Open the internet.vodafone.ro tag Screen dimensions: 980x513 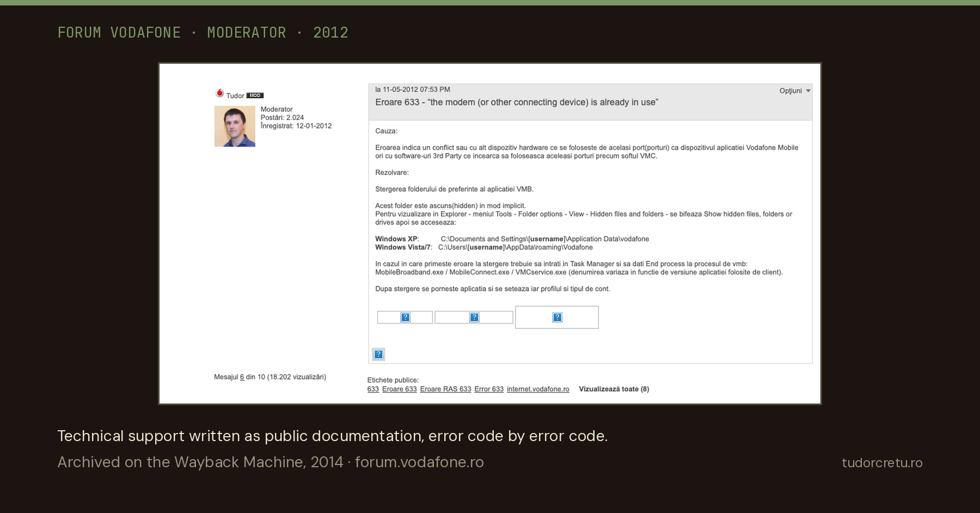click(x=538, y=389)
